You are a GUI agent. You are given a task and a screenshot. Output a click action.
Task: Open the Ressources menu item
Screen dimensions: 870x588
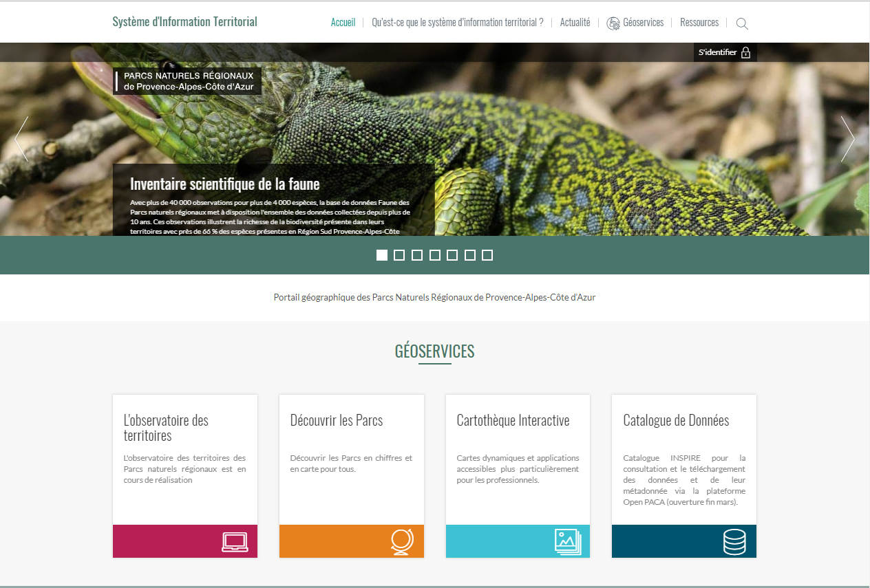(x=699, y=23)
